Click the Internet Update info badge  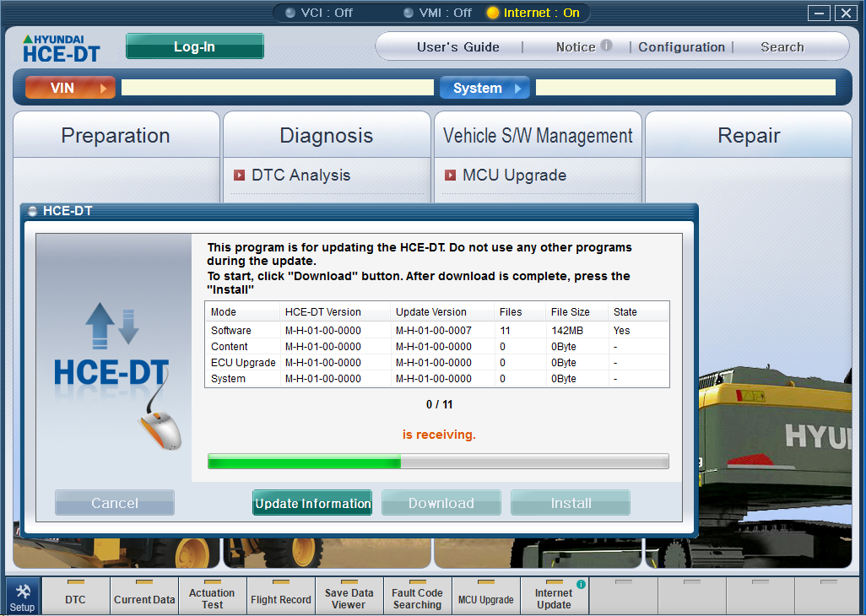point(581,584)
